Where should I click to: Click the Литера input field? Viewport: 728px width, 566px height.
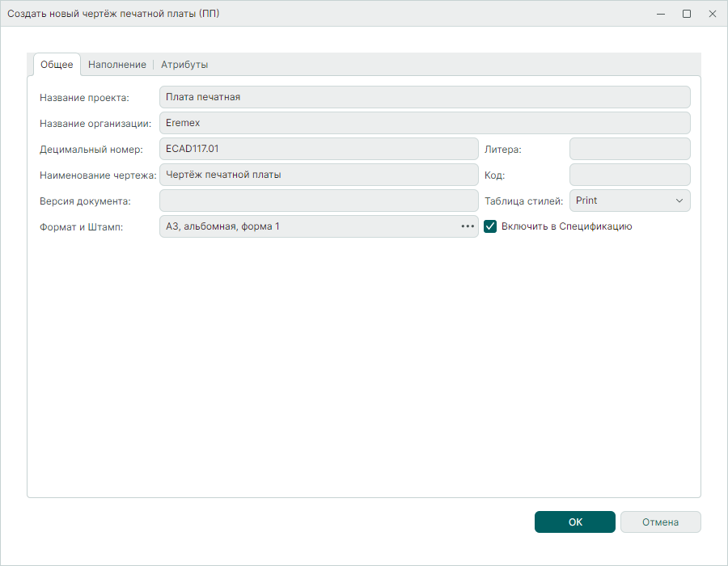tap(630, 149)
